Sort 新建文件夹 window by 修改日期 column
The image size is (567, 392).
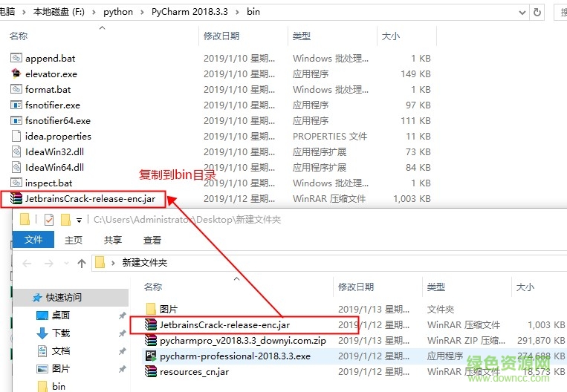356,287
